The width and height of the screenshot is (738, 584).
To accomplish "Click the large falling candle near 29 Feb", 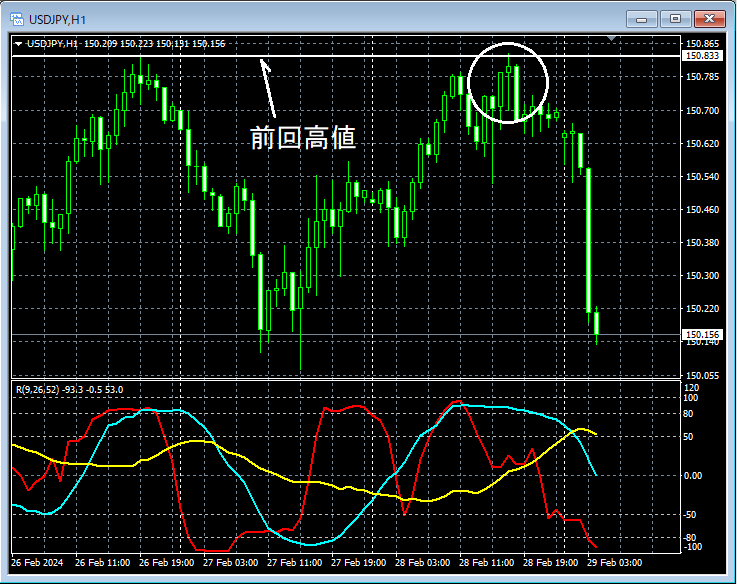I will pyautogui.click(x=588, y=240).
